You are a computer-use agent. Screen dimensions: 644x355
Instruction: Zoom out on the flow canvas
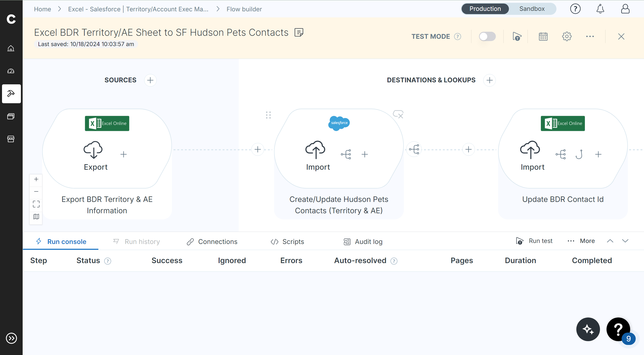[x=36, y=192]
